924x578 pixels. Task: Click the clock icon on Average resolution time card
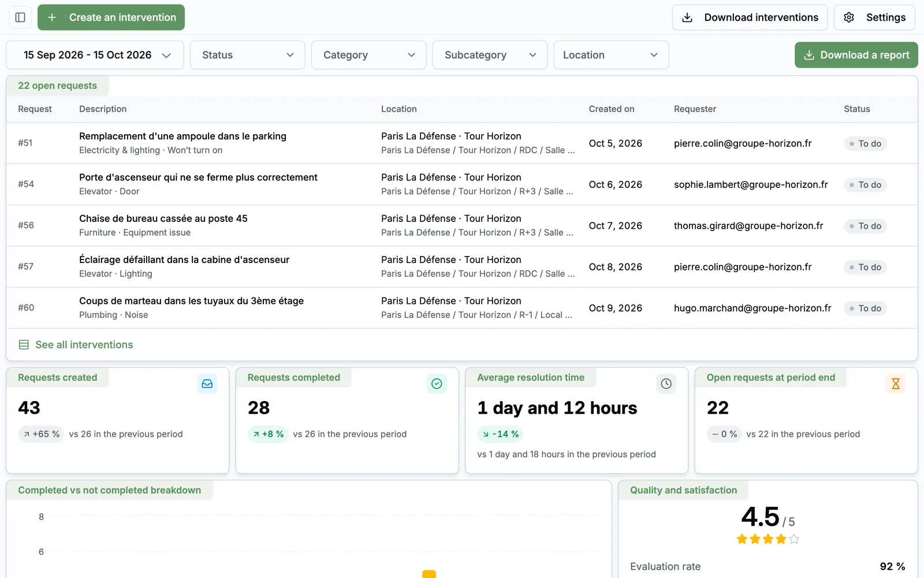[666, 384]
